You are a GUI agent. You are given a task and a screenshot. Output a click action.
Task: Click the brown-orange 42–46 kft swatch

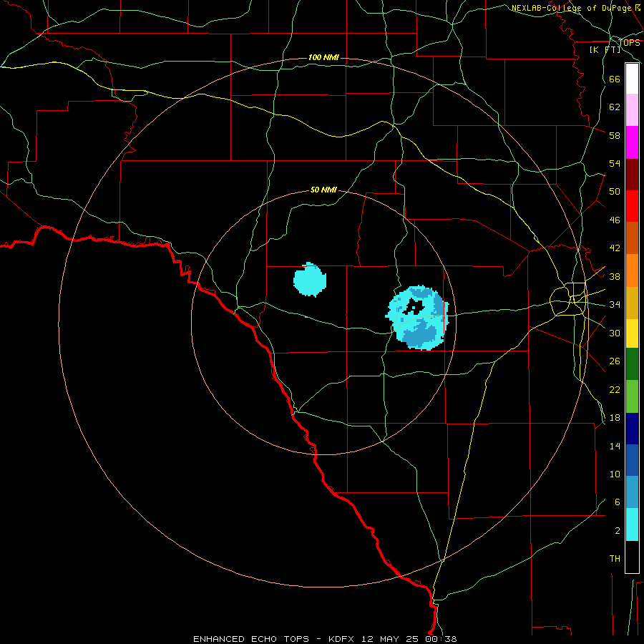tap(632, 238)
